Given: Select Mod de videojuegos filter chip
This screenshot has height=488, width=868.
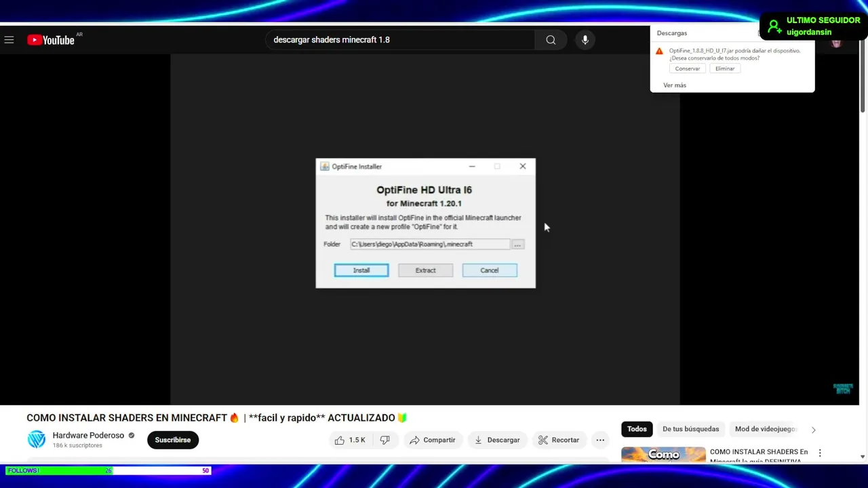Looking at the screenshot, I should click(x=765, y=429).
